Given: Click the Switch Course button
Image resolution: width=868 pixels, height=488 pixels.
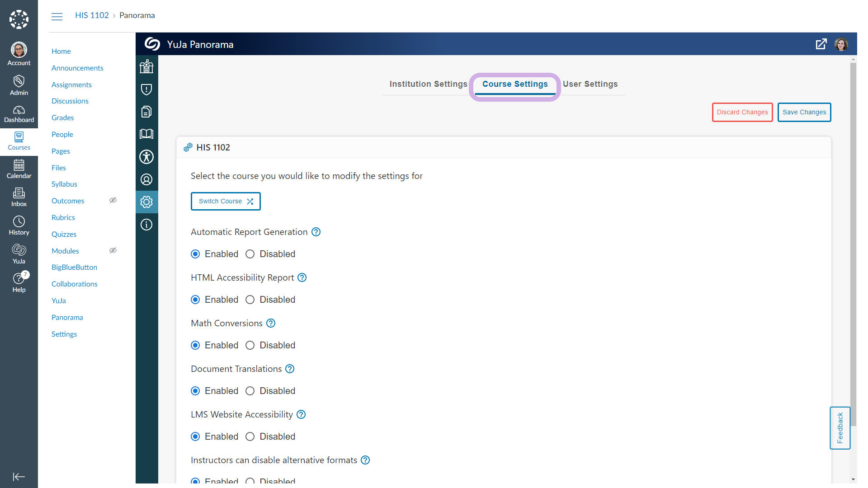Looking at the screenshot, I should pos(226,201).
